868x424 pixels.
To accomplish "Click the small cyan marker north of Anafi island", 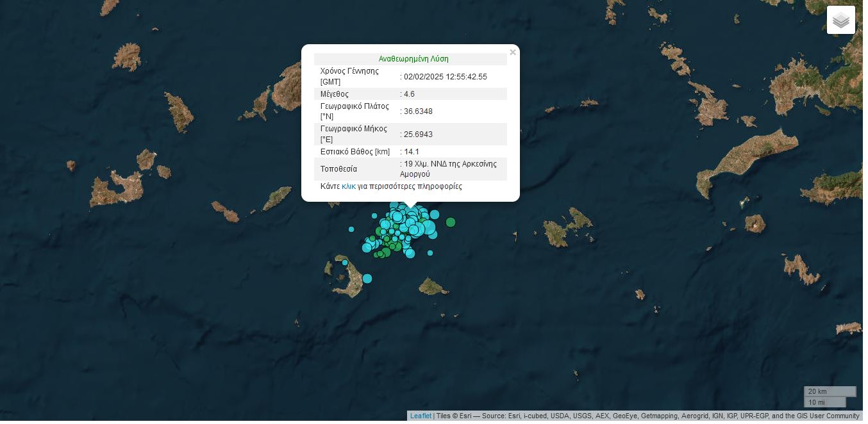I will tap(430, 253).
